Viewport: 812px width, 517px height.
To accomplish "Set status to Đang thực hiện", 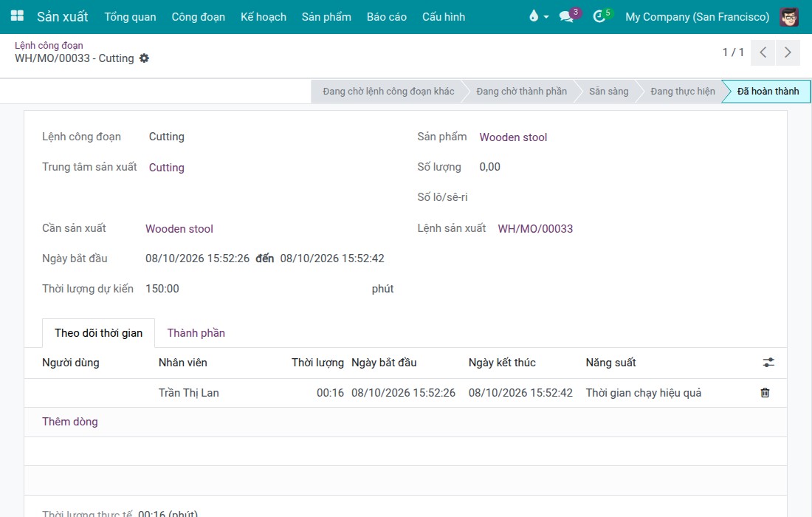I will 683,91.
